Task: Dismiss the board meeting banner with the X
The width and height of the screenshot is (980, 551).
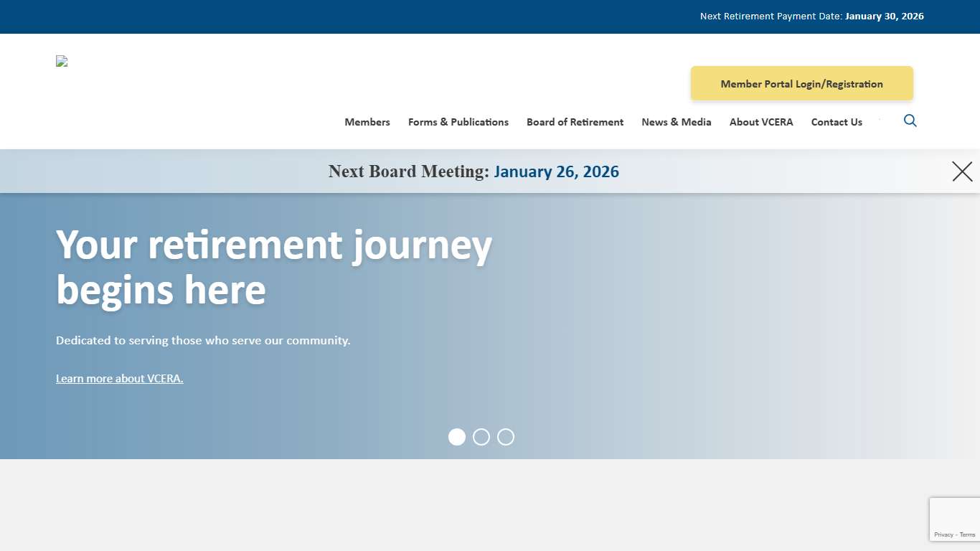Action: point(962,171)
